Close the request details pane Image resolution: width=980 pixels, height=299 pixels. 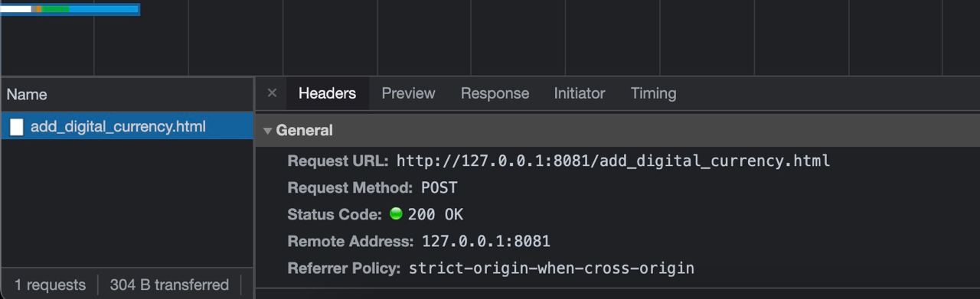click(x=272, y=93)
